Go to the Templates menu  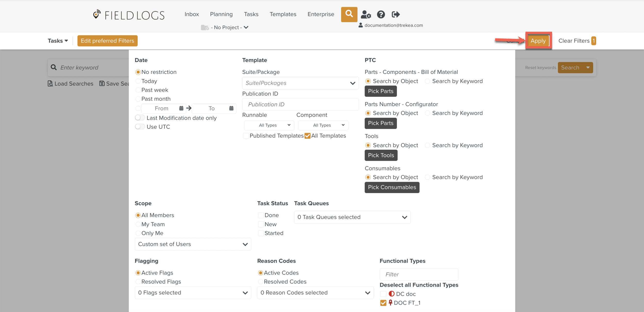[x=283, y=14]
